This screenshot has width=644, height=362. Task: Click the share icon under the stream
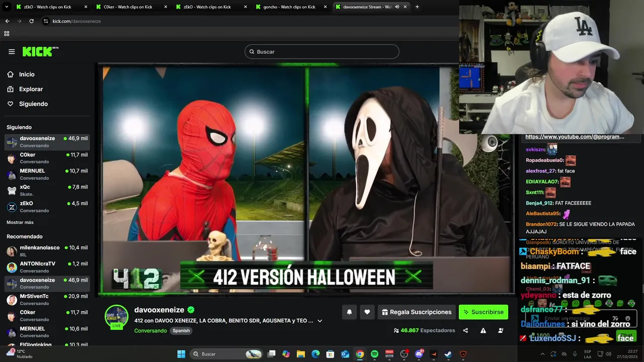click(x=465, y=330)
